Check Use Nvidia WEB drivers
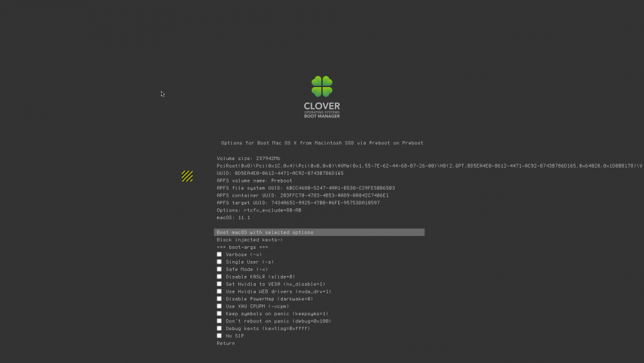Viewport: 644px width, 363px height. coord(219,291)
